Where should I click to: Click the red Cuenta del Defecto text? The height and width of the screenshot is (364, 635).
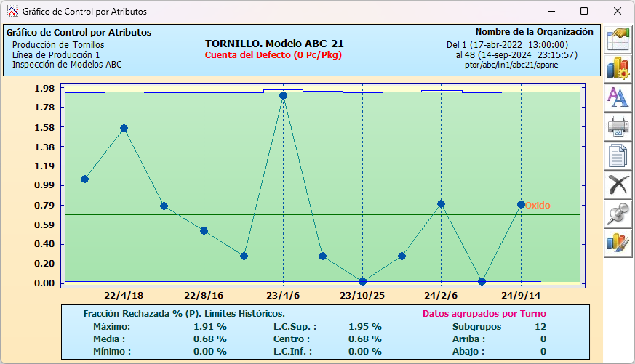click(x=273, y=55)
